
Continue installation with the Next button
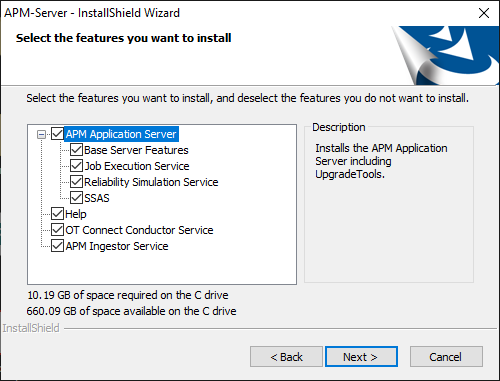[361, 357]
